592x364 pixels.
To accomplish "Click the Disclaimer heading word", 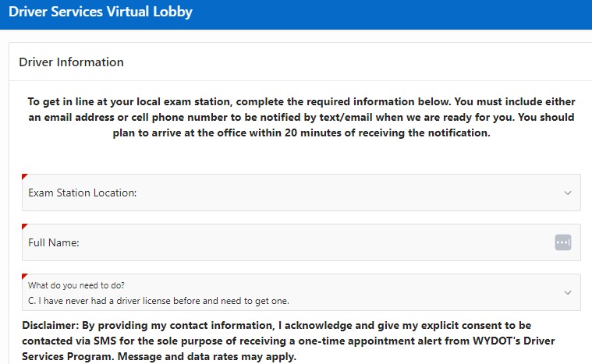I will [50, 325].
